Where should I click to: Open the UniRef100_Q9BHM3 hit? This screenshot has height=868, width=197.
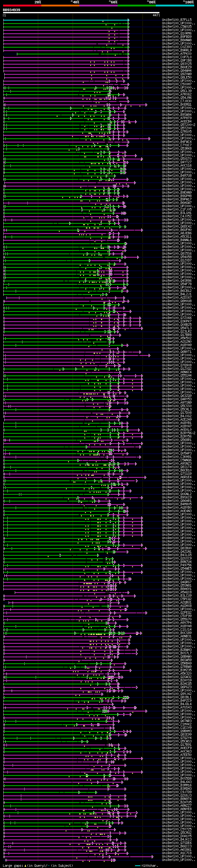click(177, 731)
